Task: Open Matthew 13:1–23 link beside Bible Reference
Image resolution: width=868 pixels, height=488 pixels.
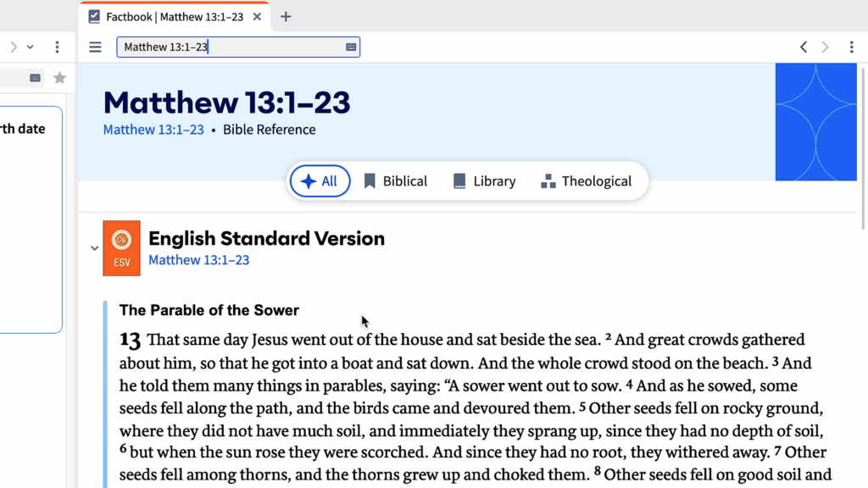Action: [x=153, y=130]
